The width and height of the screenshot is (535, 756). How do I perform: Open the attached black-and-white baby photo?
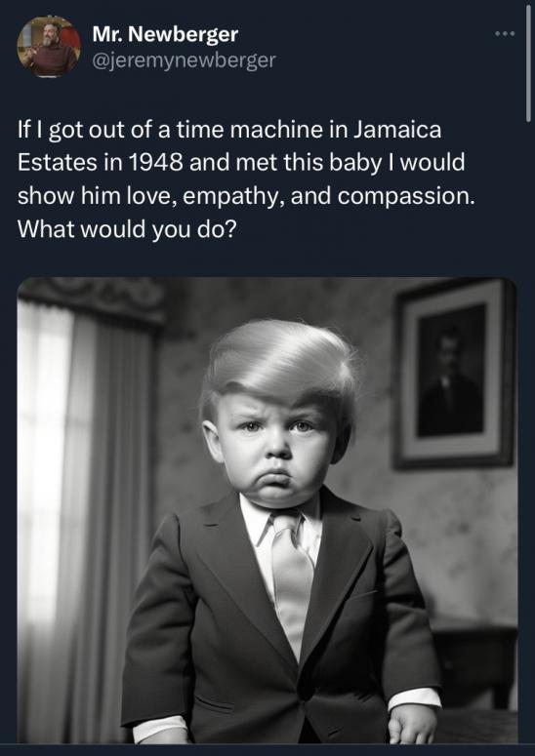[267, 510]
